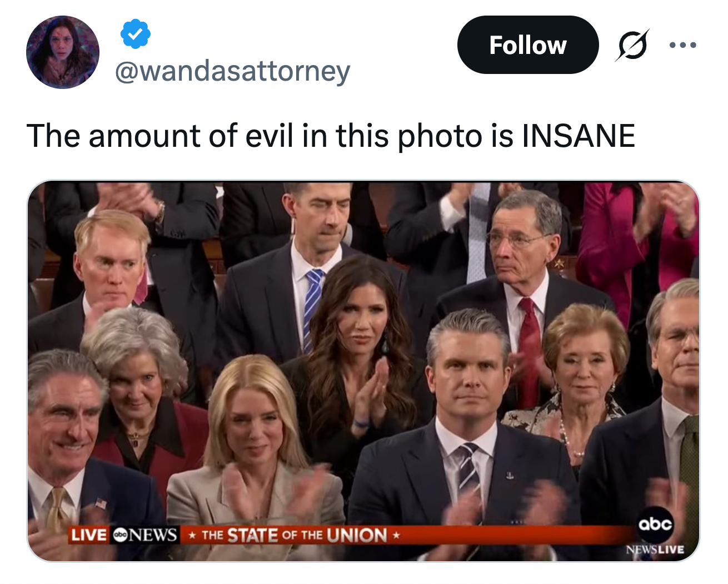Click the tweet text about evil
Image resolution: width=728 pixels, height=584 pixels.
[x=330, y=136]
